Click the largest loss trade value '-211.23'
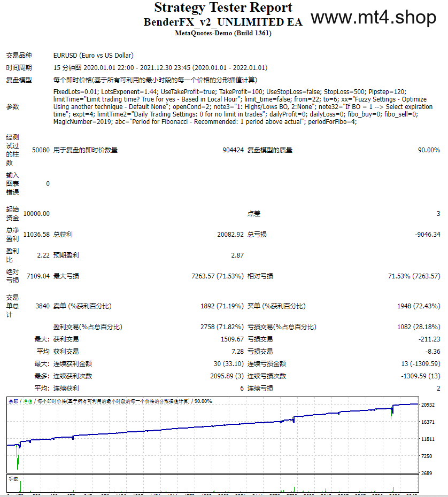Screen dimensions: 448x497 (429, 339)
